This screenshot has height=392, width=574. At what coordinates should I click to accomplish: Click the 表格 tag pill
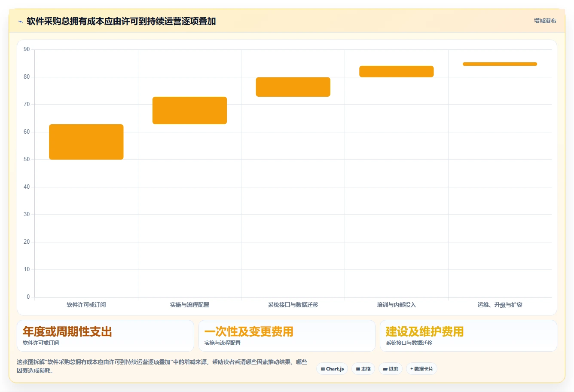pos(363,369)
